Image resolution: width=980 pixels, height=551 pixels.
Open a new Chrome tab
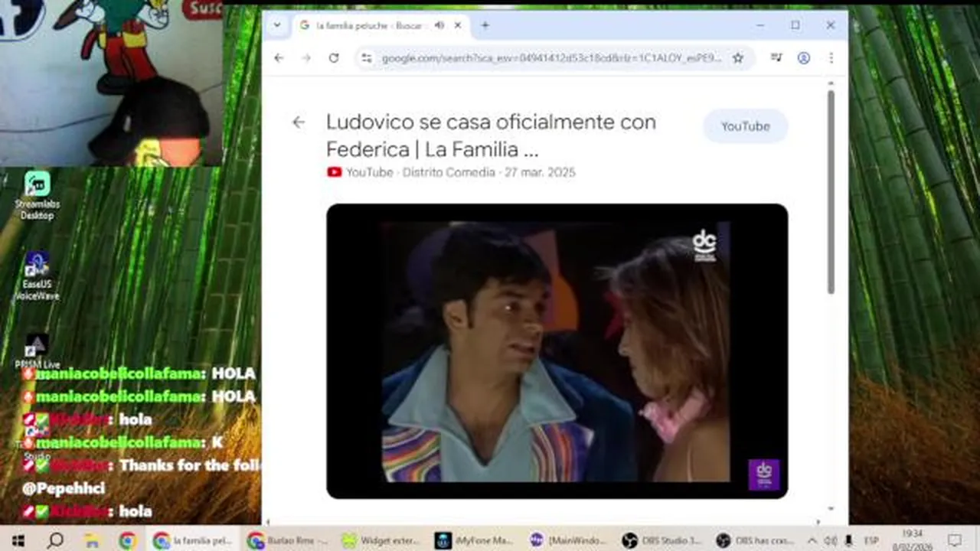click(485, 25)
